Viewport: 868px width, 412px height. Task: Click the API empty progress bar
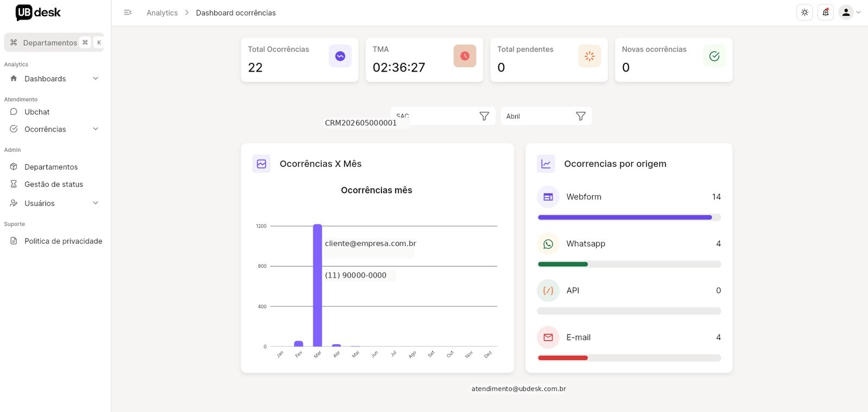pos(629,311)
